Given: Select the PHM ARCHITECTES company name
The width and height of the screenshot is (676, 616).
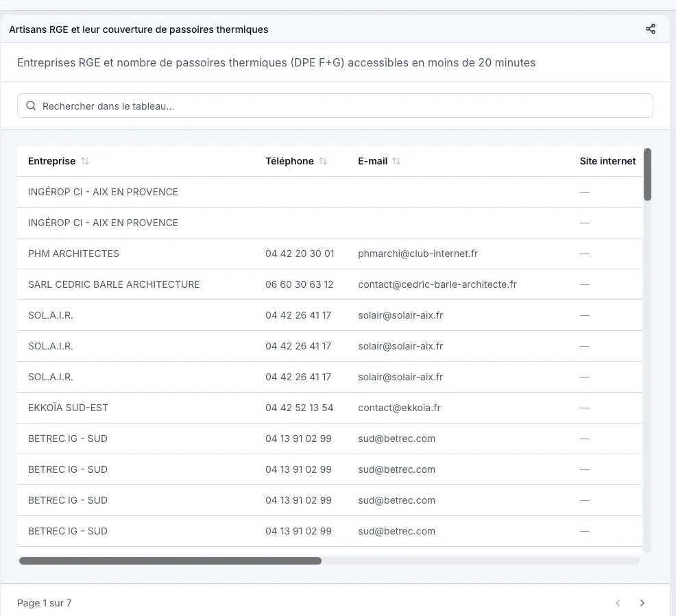Looking at the screenshot, I should click(73, 254).
